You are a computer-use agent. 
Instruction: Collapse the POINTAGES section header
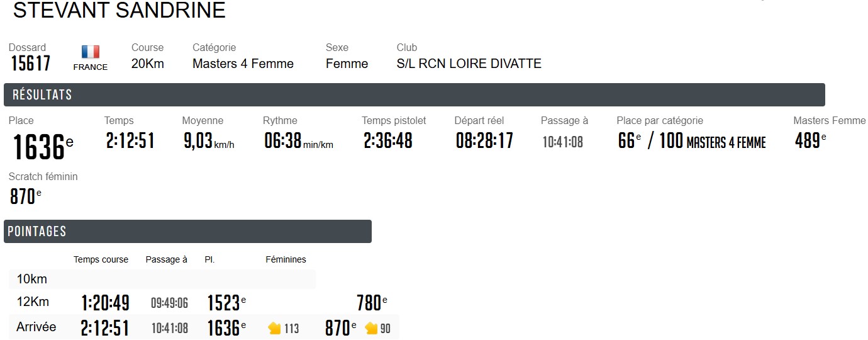187,231
